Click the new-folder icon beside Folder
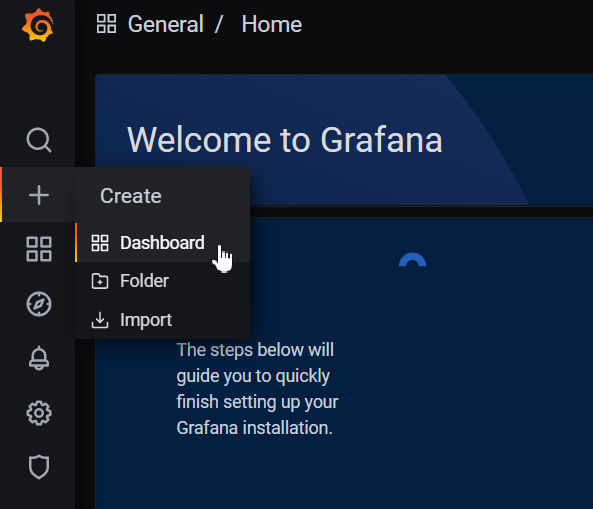 tap(100, 281)
